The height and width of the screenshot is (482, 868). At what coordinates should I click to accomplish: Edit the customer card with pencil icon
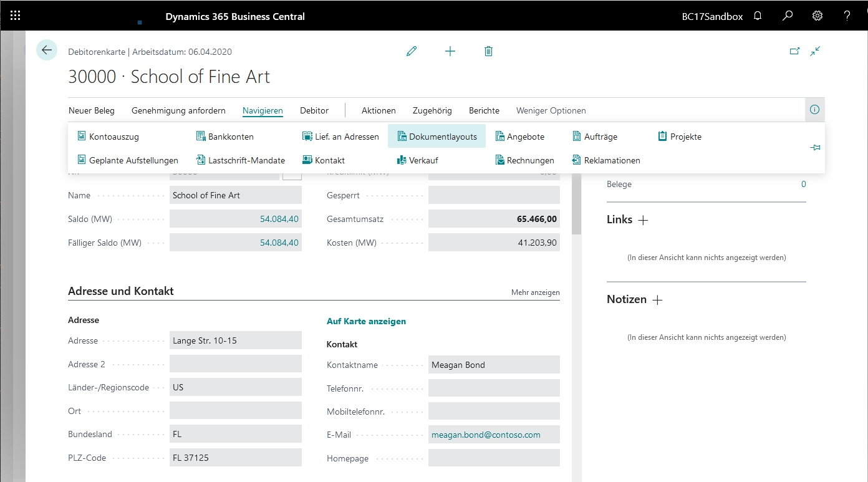click(412, 51)
